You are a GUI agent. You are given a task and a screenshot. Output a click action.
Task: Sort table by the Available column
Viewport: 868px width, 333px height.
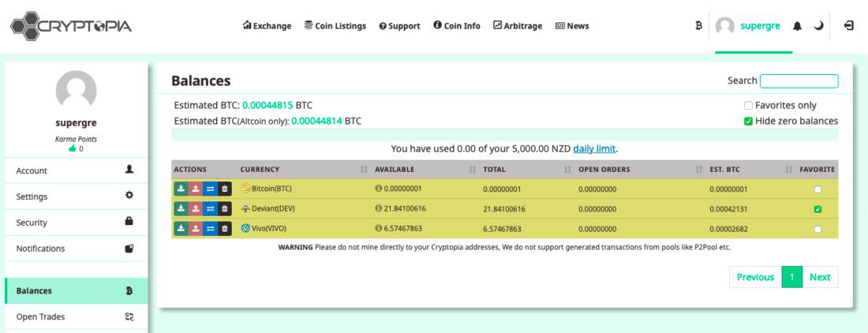pyautogui.click(x=425, y=170)
